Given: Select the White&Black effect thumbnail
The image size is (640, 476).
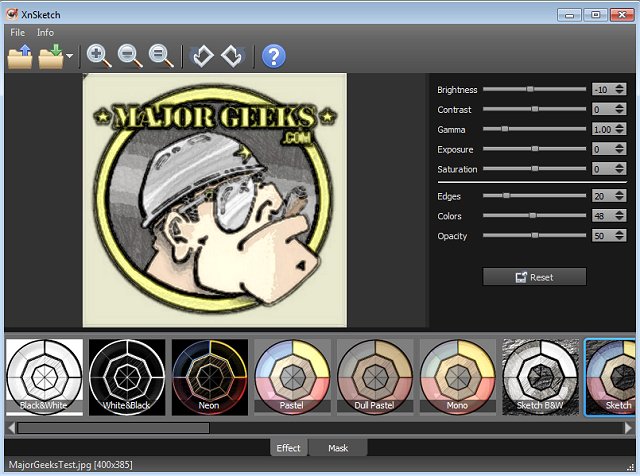Looking at the screenshot, I should point(127,377).
